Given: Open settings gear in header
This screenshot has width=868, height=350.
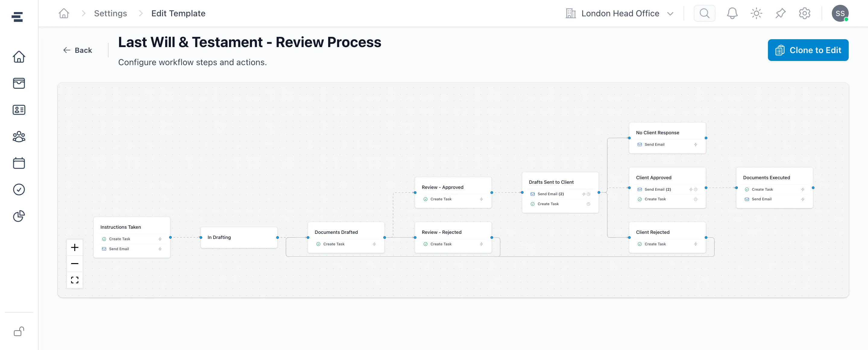Looking at the screenshot, I should (x=804, y=14).
